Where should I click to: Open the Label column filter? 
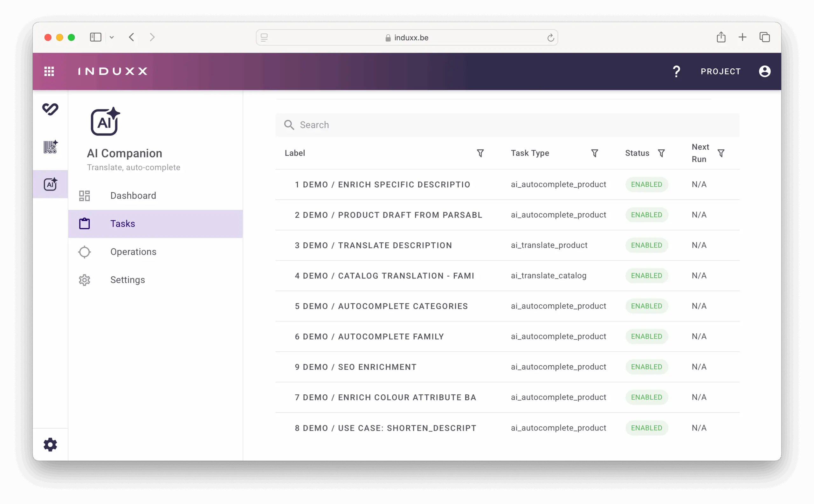pos(480,153)
